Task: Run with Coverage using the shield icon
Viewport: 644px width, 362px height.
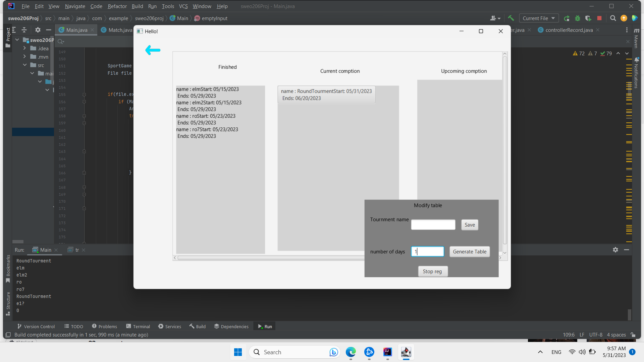Action: [x=589, y=18]
